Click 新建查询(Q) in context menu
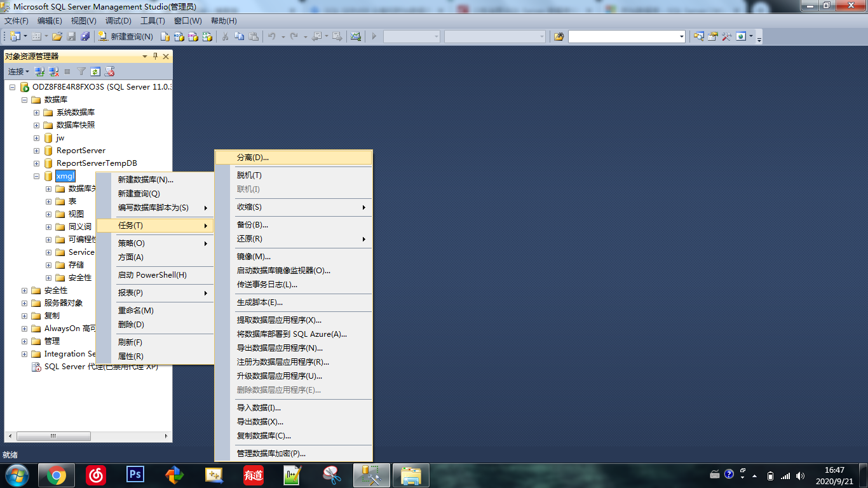Viewport: 868px width, 488px height. point(154,194)
